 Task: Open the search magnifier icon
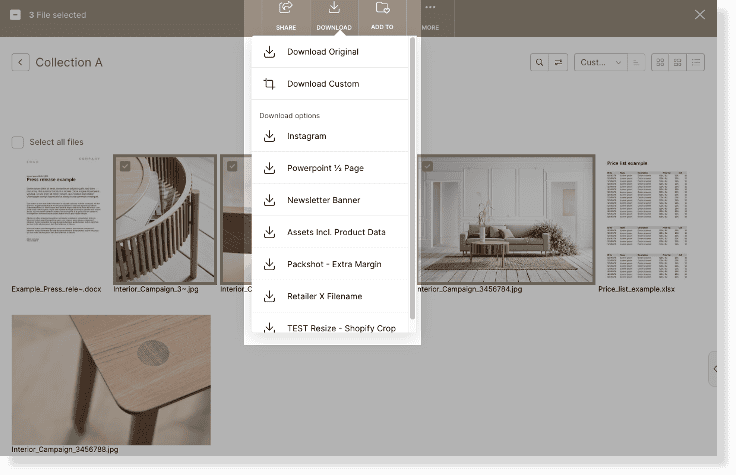click(x=539, y=62)
